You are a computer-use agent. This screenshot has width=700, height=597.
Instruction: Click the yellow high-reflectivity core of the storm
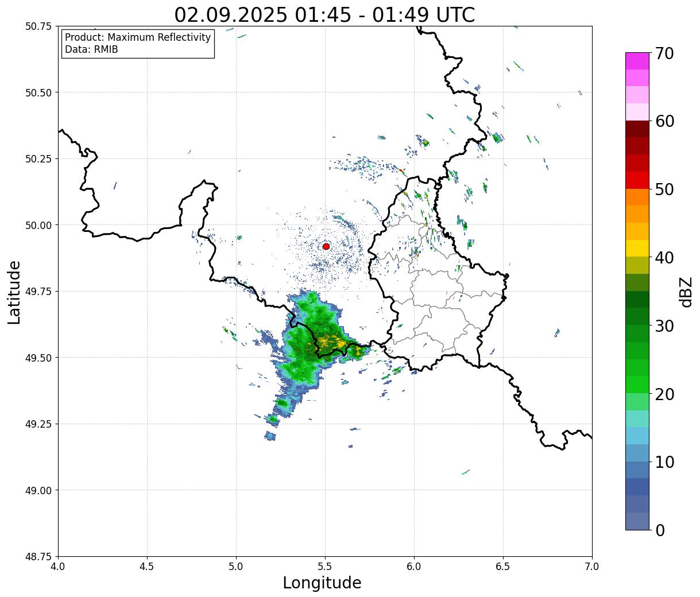[332, 343]
